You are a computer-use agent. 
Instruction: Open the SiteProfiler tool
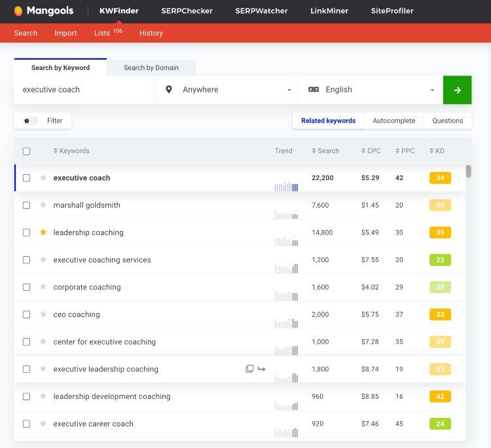point(392,11)
